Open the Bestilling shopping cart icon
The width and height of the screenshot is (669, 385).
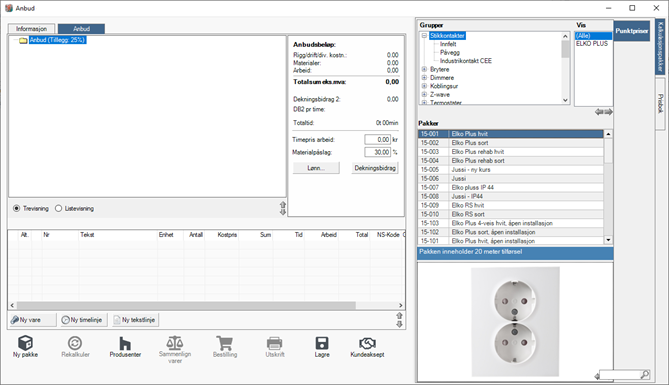click(x=224, y=343)
